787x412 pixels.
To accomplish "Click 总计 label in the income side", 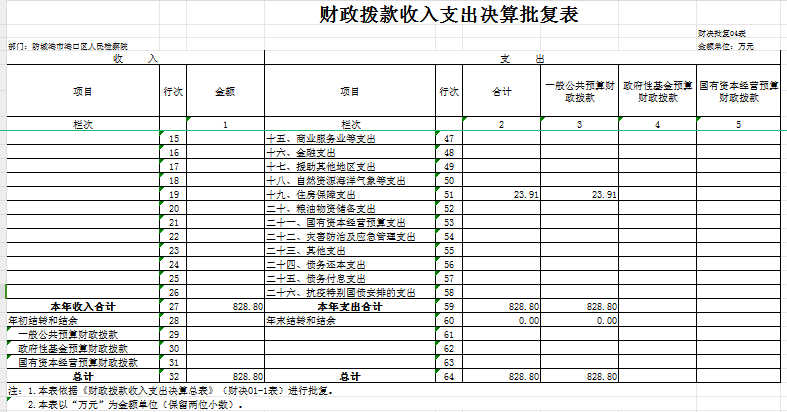I will tap(83, 376).
